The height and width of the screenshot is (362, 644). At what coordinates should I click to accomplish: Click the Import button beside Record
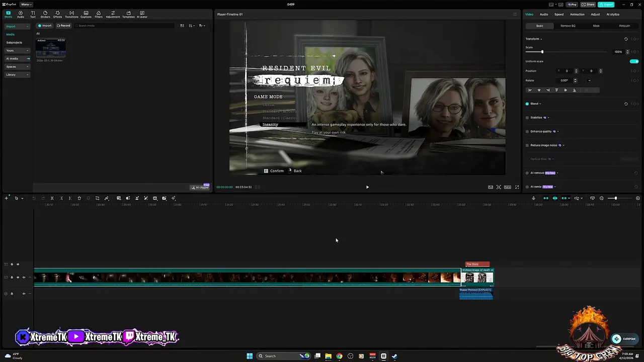[x=45, y=26]
